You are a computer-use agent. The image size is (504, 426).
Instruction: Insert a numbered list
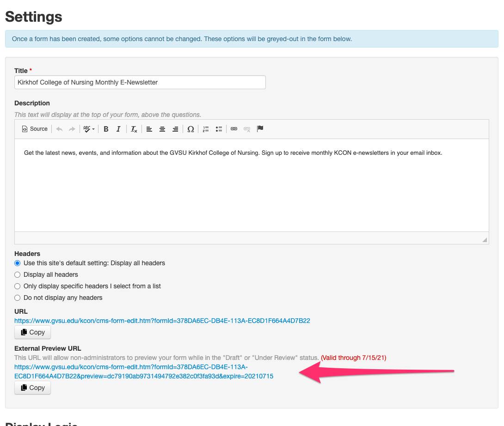[206, 129]
